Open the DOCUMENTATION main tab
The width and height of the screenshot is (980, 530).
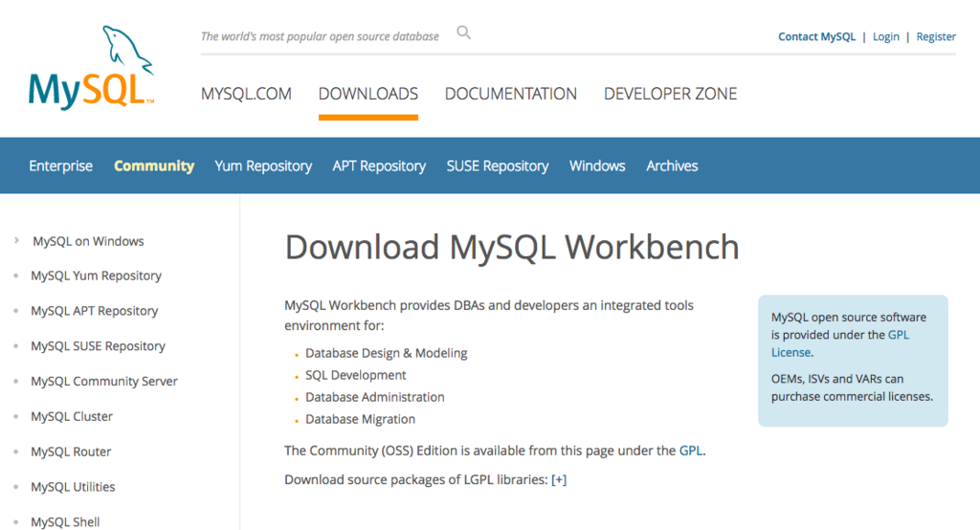511,94
